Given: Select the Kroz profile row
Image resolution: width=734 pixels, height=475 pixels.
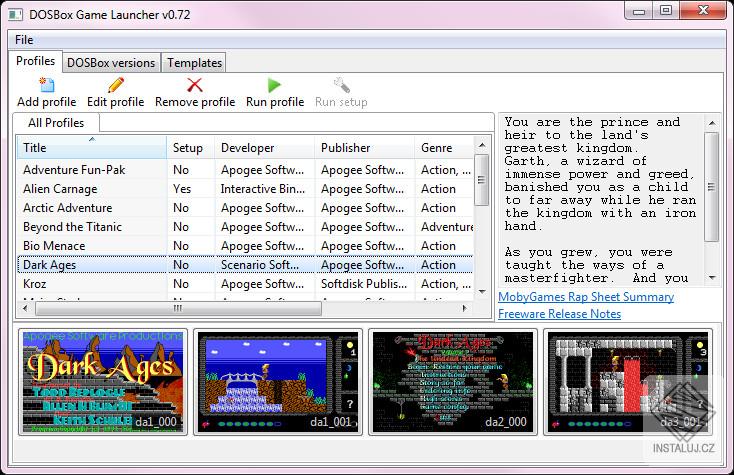Looking at the screenshot, I should click(245, 284).
